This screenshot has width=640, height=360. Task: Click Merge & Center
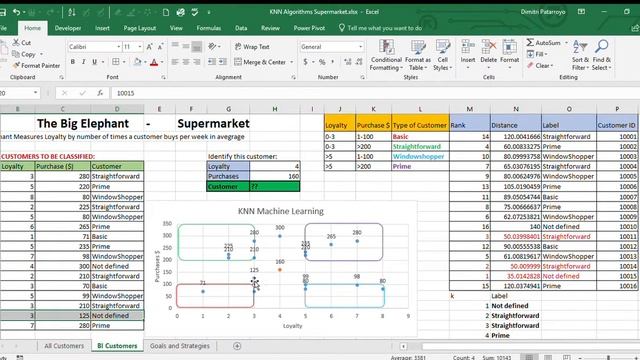coord(260,62)
